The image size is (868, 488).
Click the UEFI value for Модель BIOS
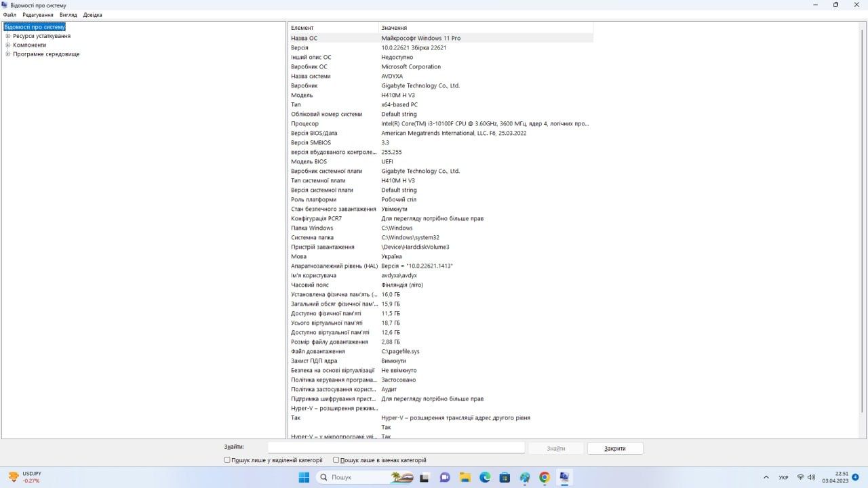tap(387, 161)
